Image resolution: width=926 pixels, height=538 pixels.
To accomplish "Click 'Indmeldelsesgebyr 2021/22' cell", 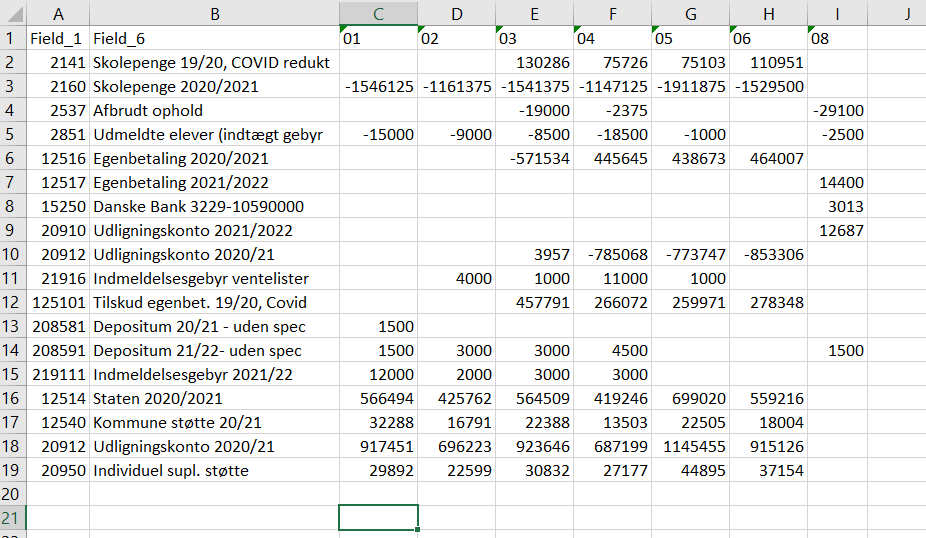I will point(214,374).
